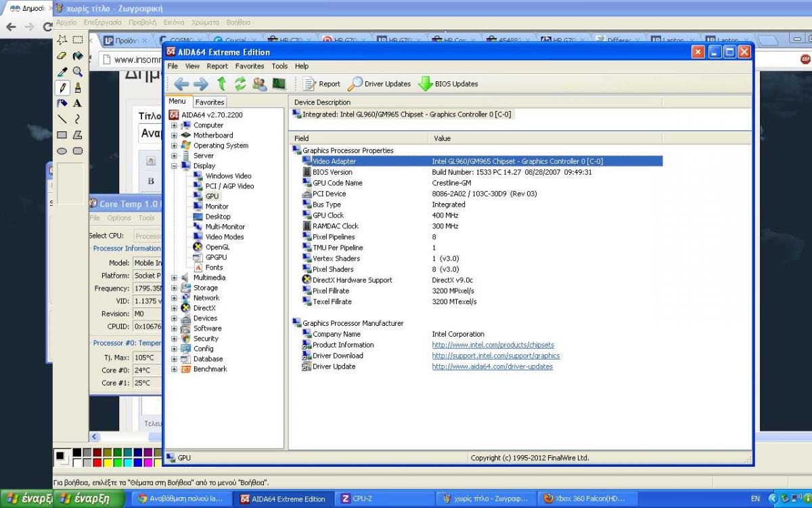Image resolution: width=812 pixels, height=508 pixels.
Task: Click the green Up arrow in AIDA64 toolbar
Action: pos(221,84)
